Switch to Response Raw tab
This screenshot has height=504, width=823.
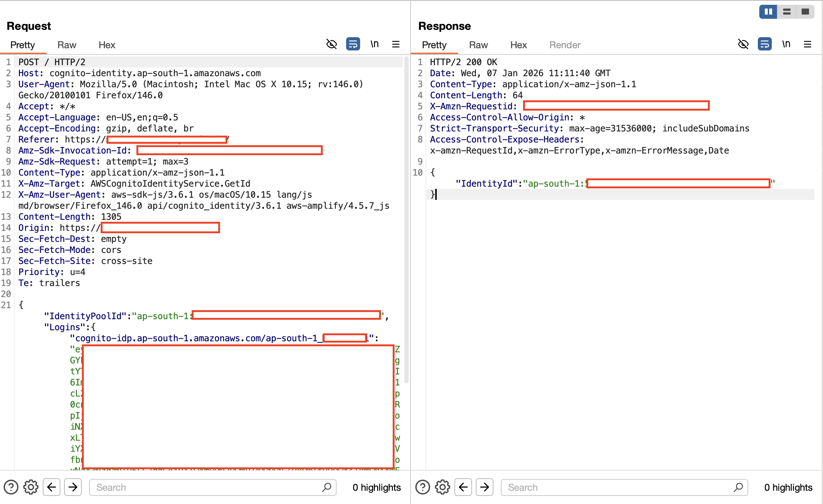(478, 45)
